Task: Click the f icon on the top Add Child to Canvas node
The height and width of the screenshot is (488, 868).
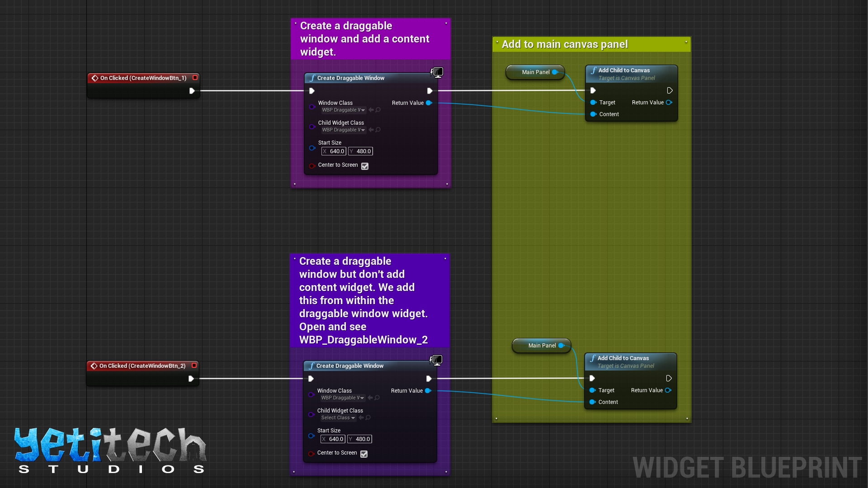Action: (594, 70)
